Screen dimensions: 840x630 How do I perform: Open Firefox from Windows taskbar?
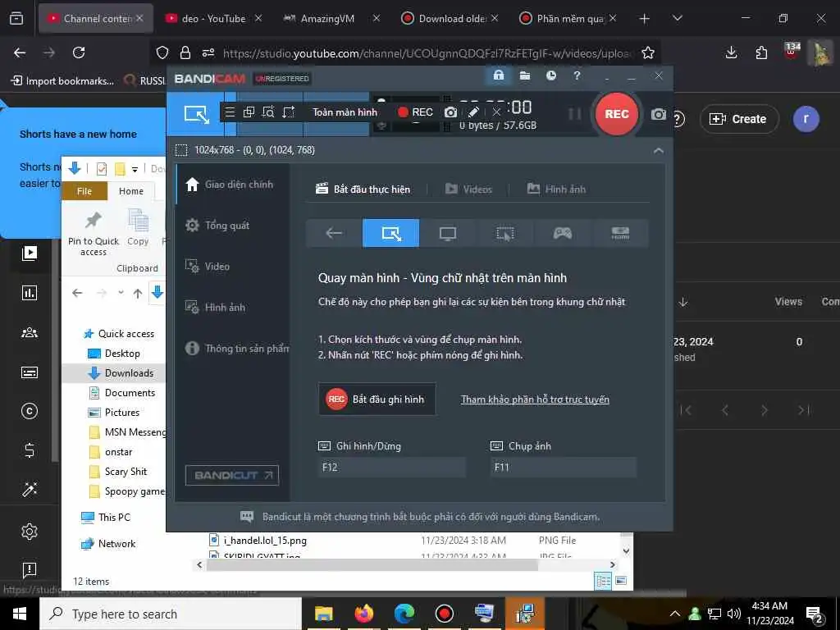[363, 614]
